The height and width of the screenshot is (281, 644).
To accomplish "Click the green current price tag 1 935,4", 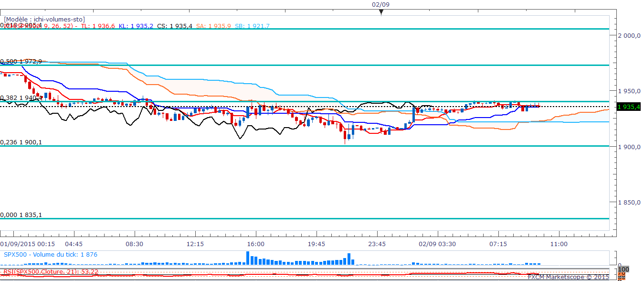I will [628, 107].
